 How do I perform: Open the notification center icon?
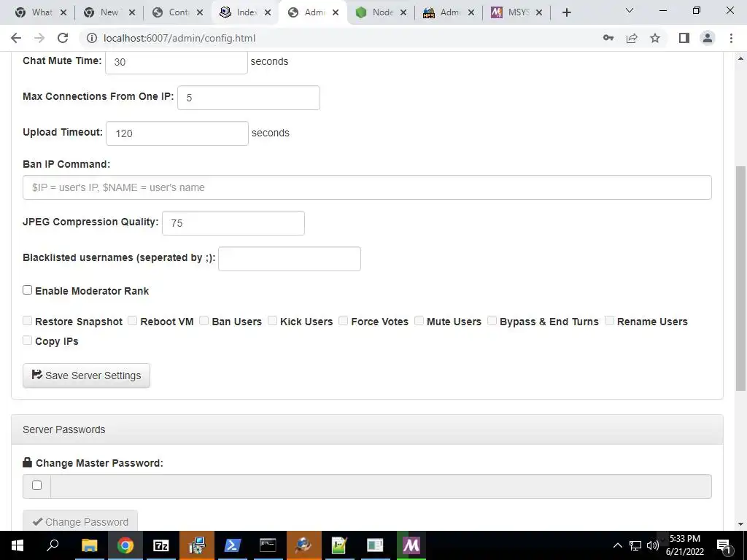723,545
